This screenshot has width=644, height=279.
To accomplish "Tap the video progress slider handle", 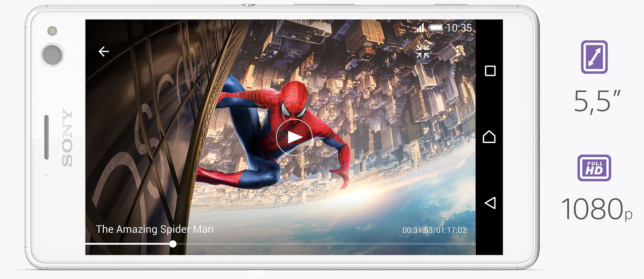I will tap(173, 244).
